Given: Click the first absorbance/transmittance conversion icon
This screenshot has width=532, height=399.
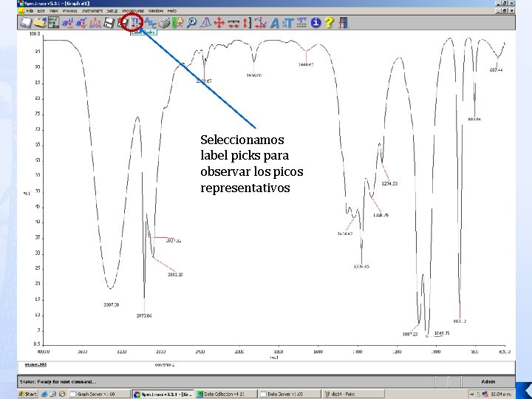Looking at the screenshot, I should click(67, 23).
